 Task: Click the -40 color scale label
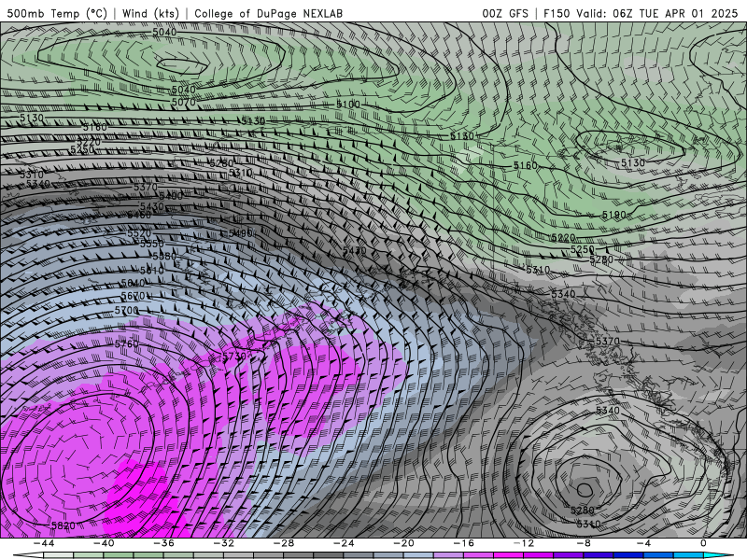click(104, 543)
